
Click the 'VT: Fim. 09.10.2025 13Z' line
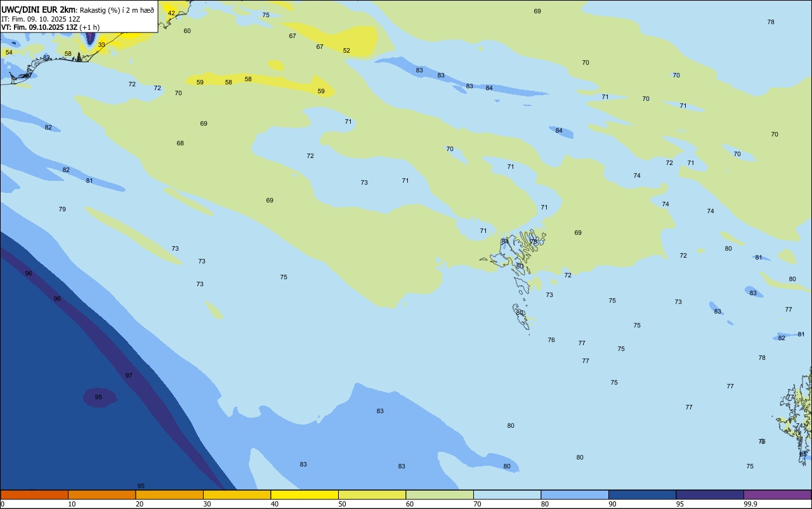pos(39,27)
